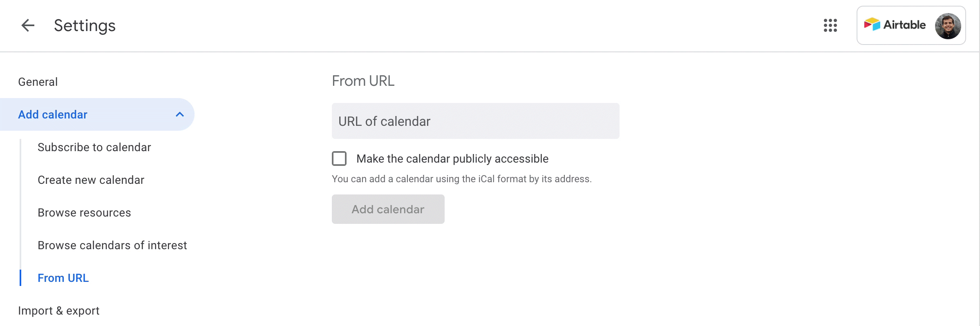
Task: Click the Make the calendar publicly accessible label
Action: (x=452, y=159)
